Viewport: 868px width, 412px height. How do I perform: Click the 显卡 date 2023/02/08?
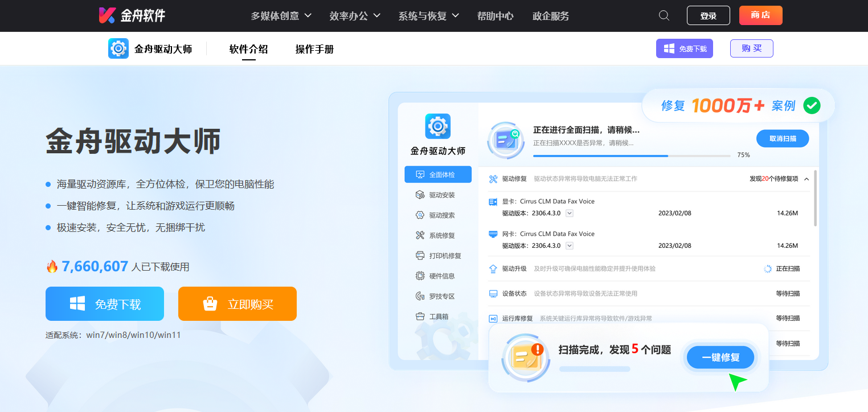tap(675, 213)
